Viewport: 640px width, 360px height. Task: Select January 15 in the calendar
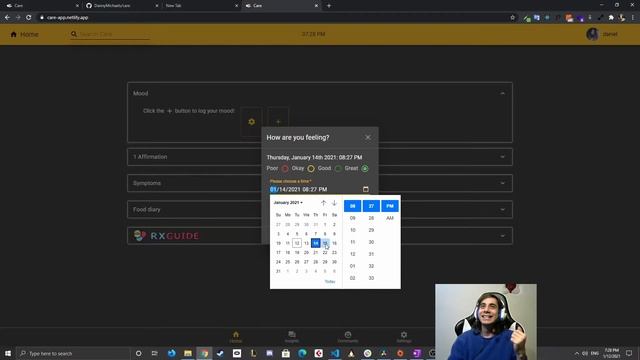tap(325, 243)
